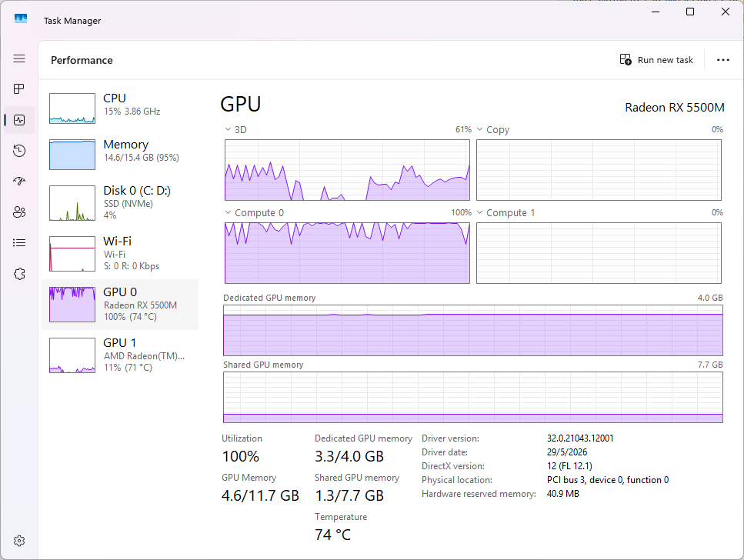Open the hamburger navigation menu
This screenshot has width=744, height=560.
click(x=19, y=58)
